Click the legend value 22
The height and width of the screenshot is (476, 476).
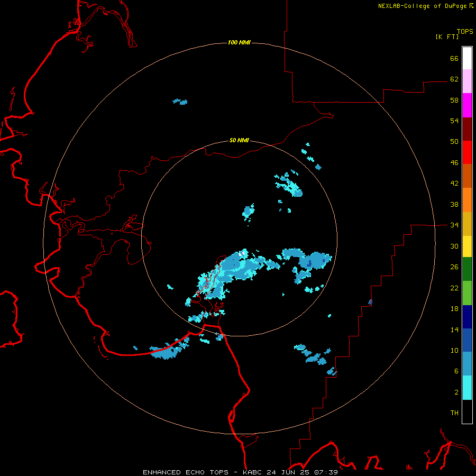tap(454, 288)
